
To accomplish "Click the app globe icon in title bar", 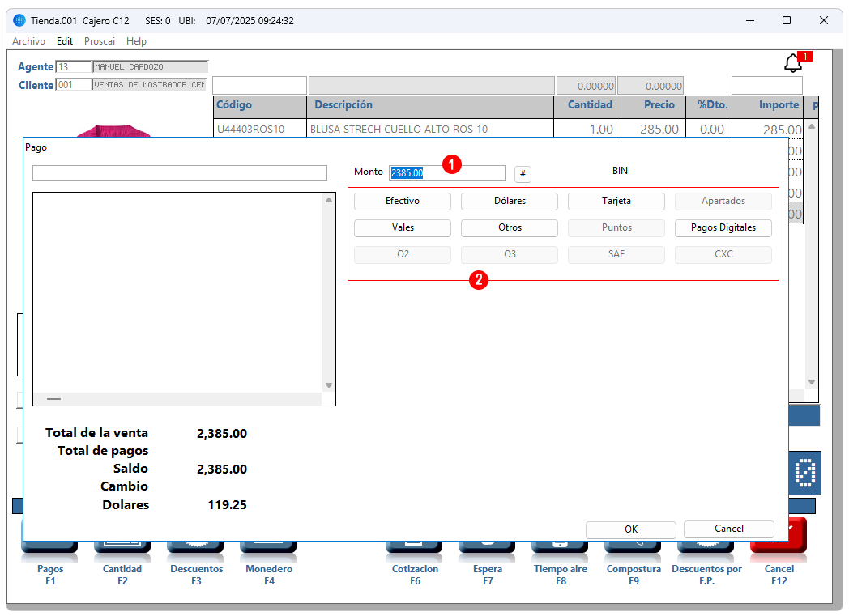I will pos(19,20).
